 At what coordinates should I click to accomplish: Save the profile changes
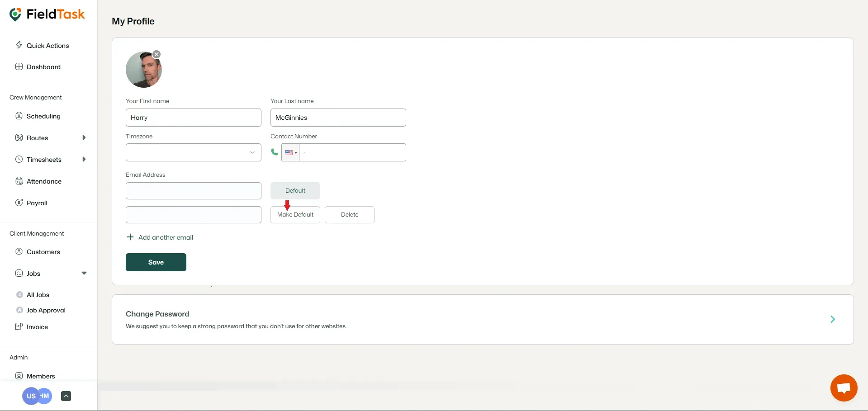(156, 262)
